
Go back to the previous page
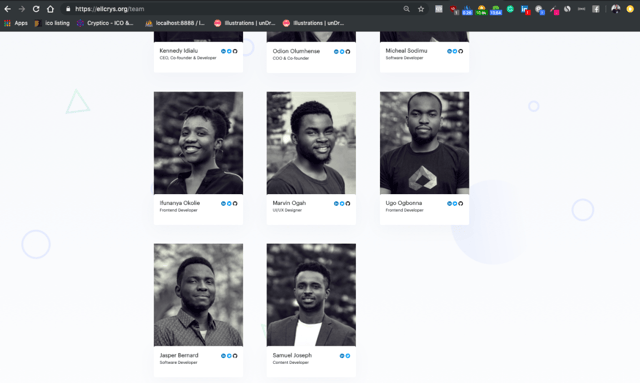click(7, 9)
